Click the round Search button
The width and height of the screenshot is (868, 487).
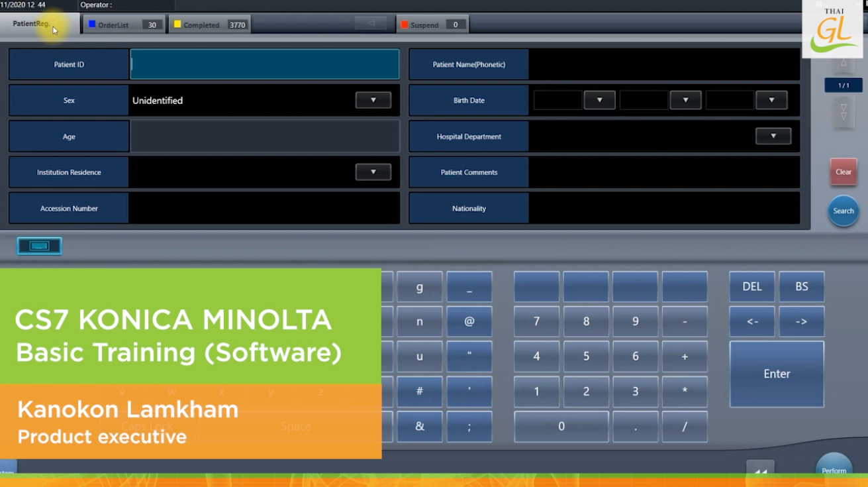[x=843, y=211]
